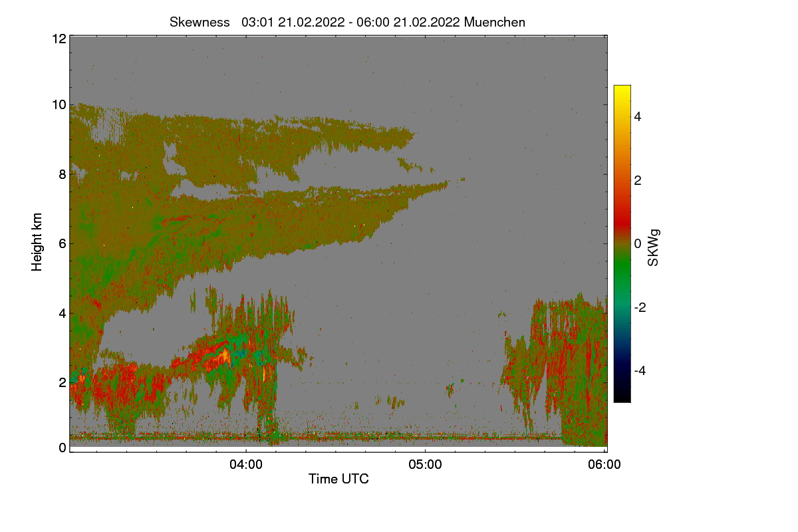Click the height tick label 10
798x532 pixels.
tap(58, 104)
